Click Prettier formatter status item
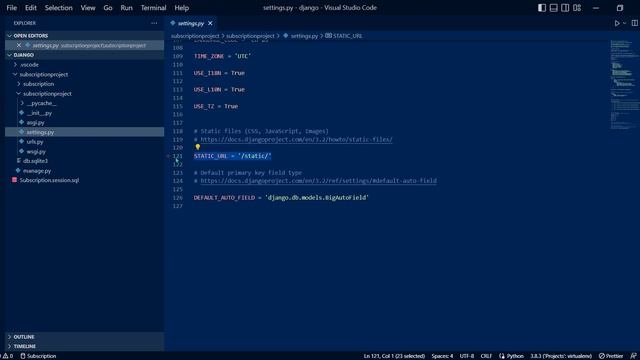The image size is (640, 360). 611,356
